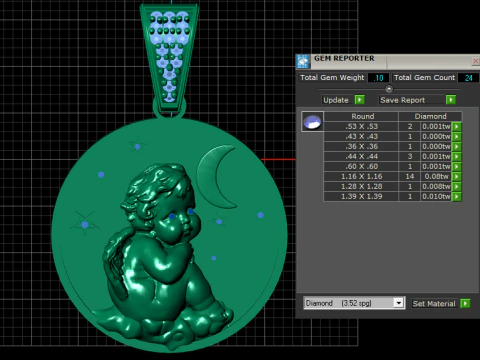480x360 pixels.
Task: Click the Total Gem Weight value field
Action: coord(378,78)
